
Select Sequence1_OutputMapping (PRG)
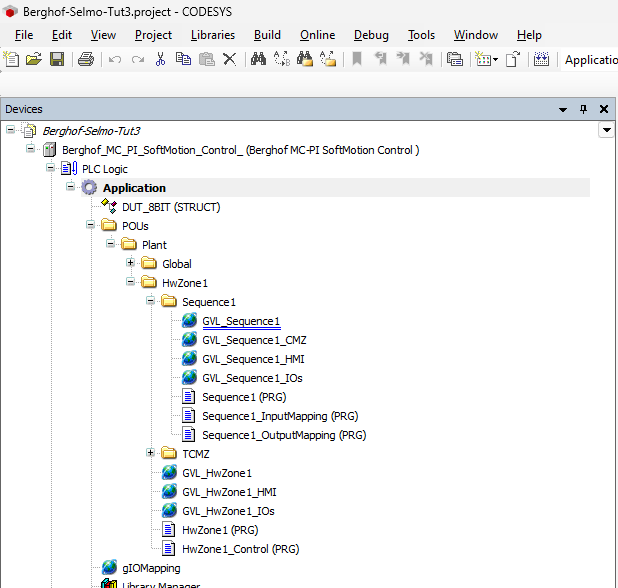coord(284,435)
